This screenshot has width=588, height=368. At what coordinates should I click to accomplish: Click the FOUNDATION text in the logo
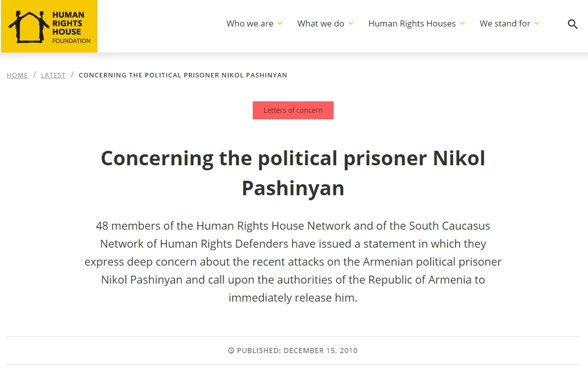tap(71, 41)
